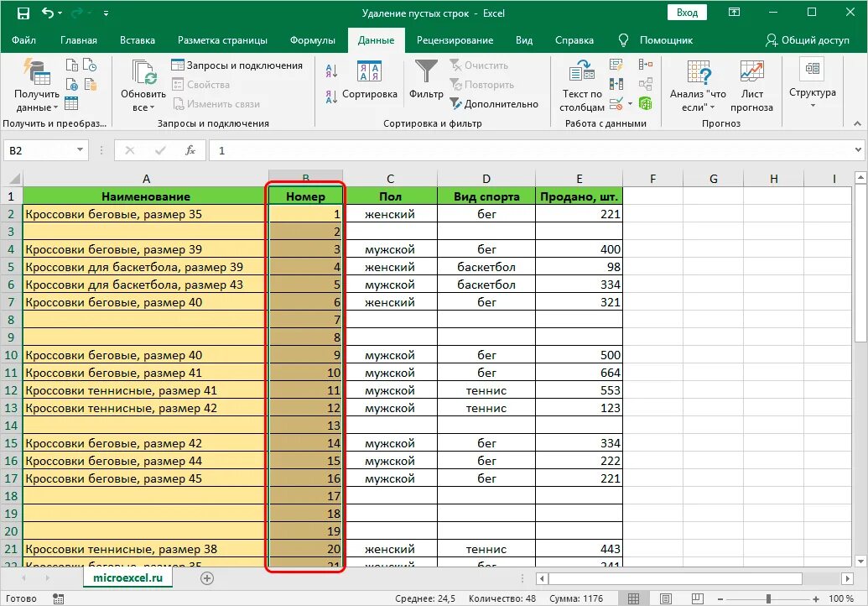Sort descending with the Я-А icon

331,97
